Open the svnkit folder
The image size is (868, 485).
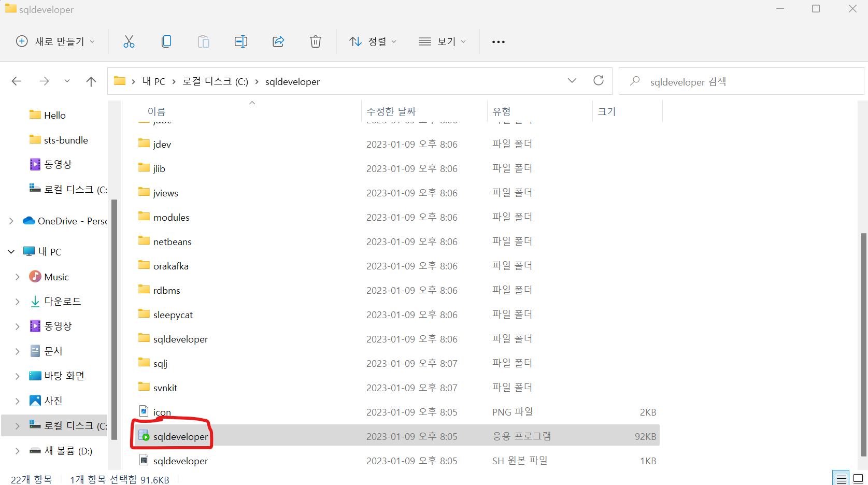point(396,388)
